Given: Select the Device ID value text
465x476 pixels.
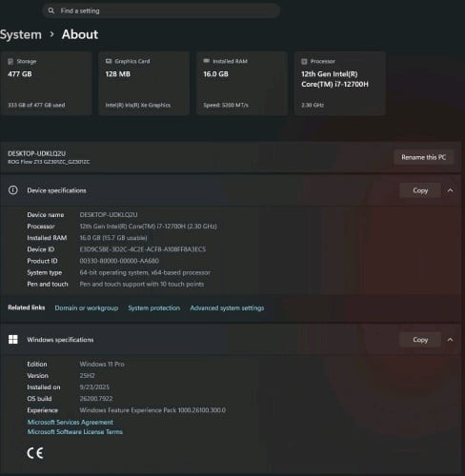Looking at the screenshot, I should (x=143, y=249).
